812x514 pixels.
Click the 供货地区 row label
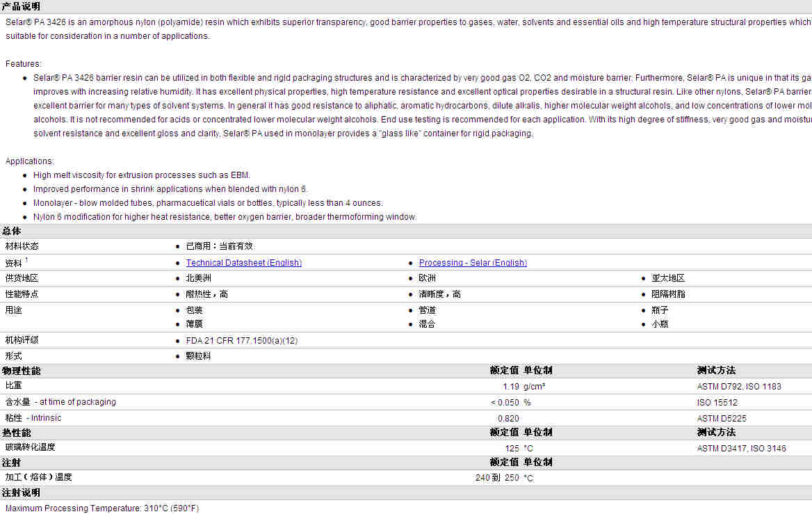pos(22,278)
